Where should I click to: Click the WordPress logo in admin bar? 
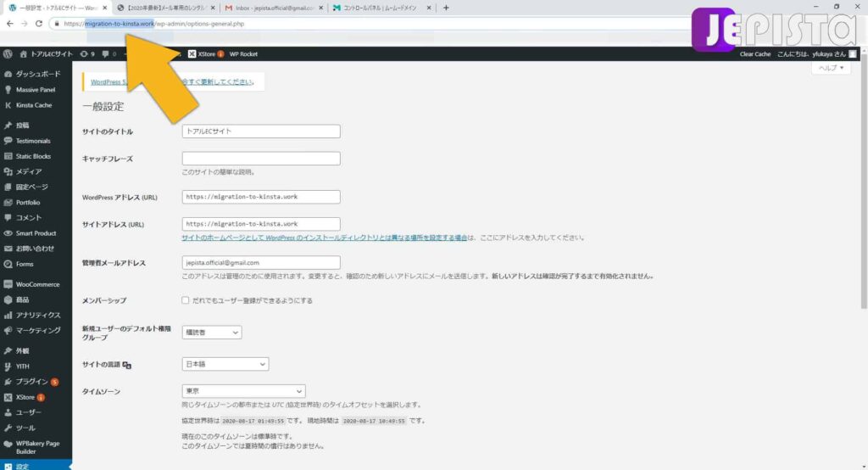pos(8,53)
